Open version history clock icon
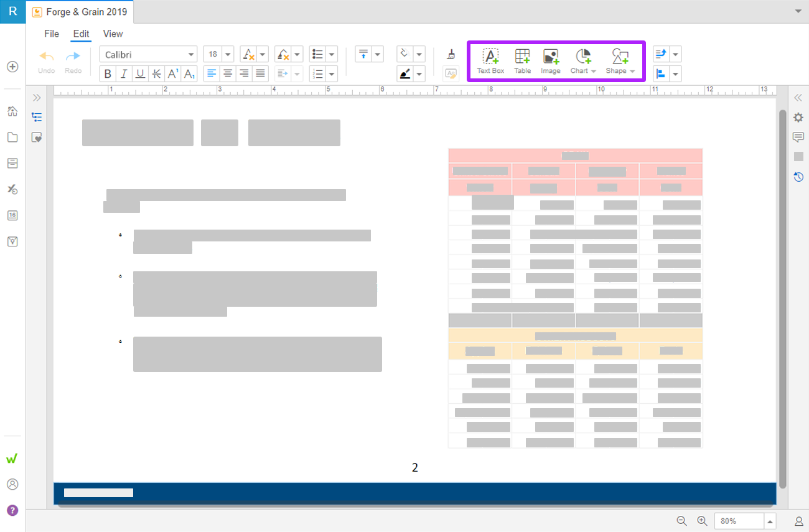Viewport: 809px width, 532px height. [x=798, y=177]
